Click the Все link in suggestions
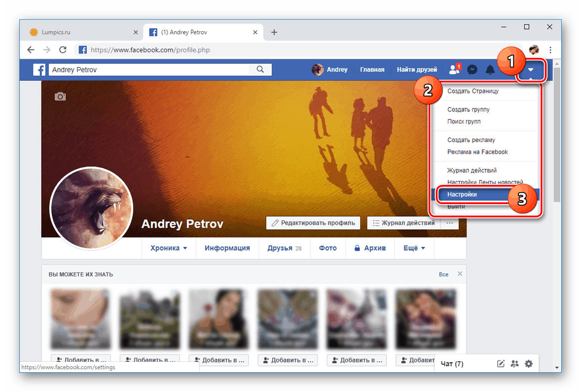The image size is (581, 392). coord(444,275)
